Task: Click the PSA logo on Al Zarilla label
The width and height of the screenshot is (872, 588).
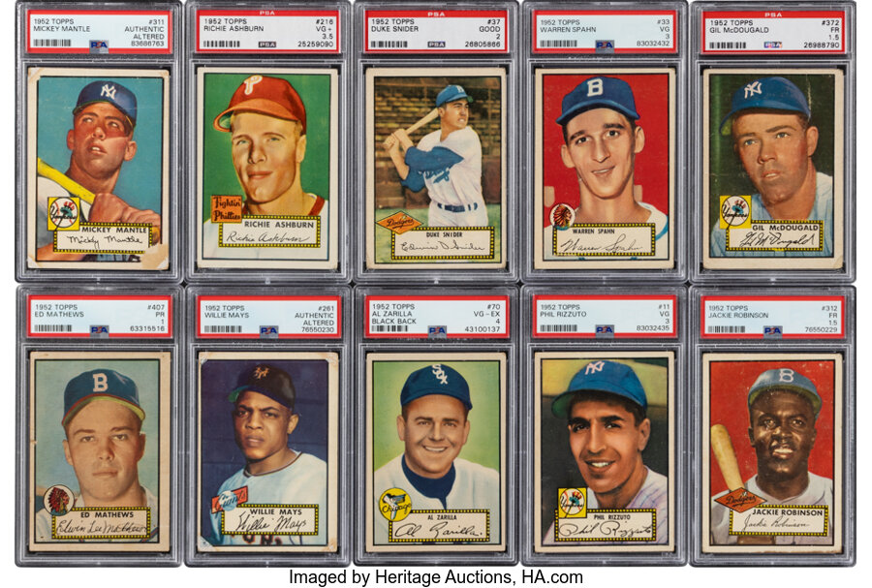Action: pyautogui.click(x=437, y=330)
